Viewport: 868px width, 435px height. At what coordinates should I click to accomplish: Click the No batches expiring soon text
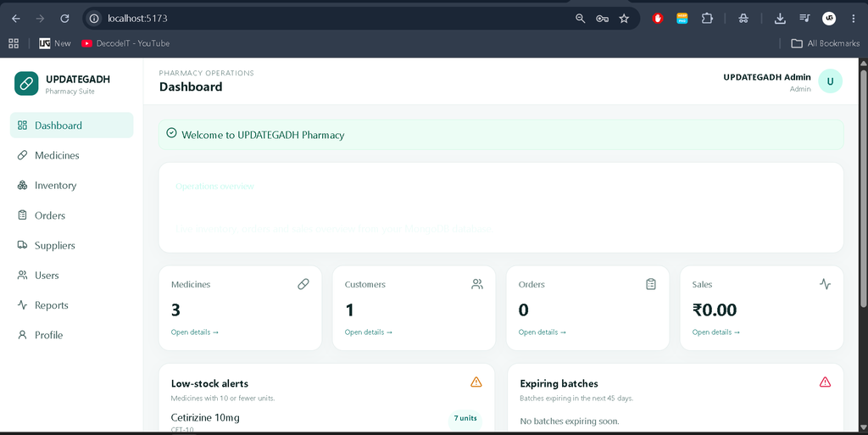point(570,421)
